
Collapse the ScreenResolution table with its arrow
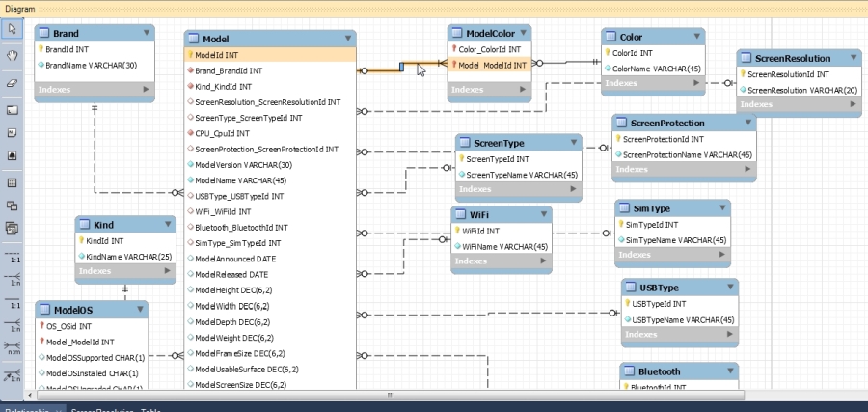pyautogui.click(x=854, y=58)
